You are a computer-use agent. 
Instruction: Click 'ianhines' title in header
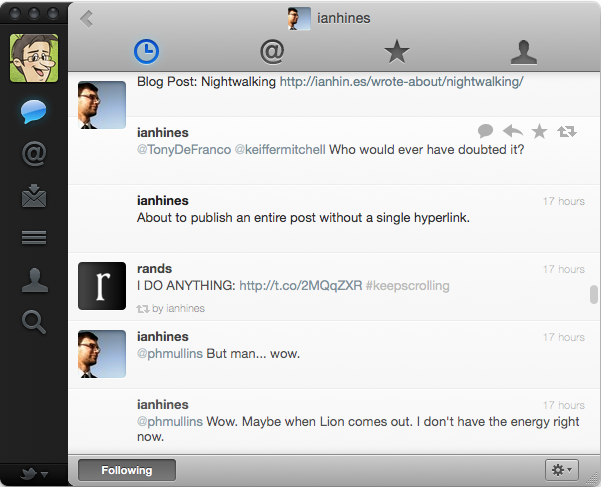coord(343,18)
